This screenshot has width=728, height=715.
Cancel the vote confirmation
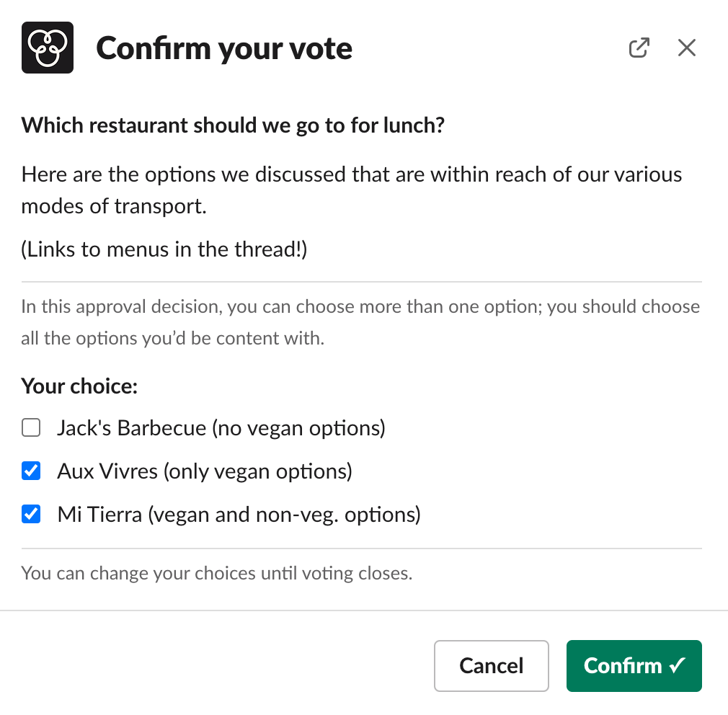click(491, 665)
